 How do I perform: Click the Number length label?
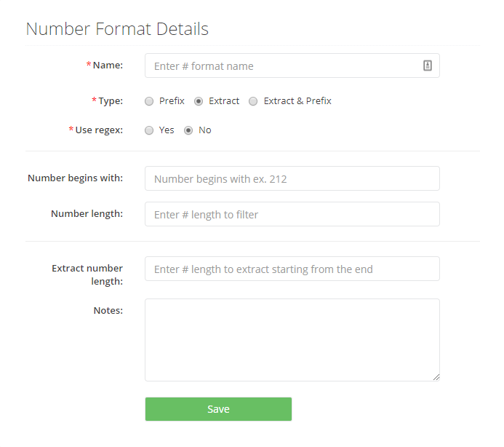pos(87,214)
